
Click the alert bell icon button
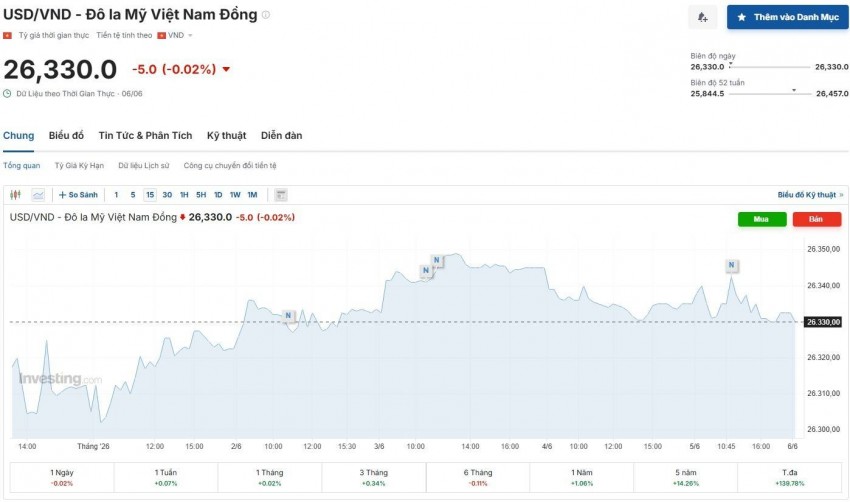[x=703, y=17]
